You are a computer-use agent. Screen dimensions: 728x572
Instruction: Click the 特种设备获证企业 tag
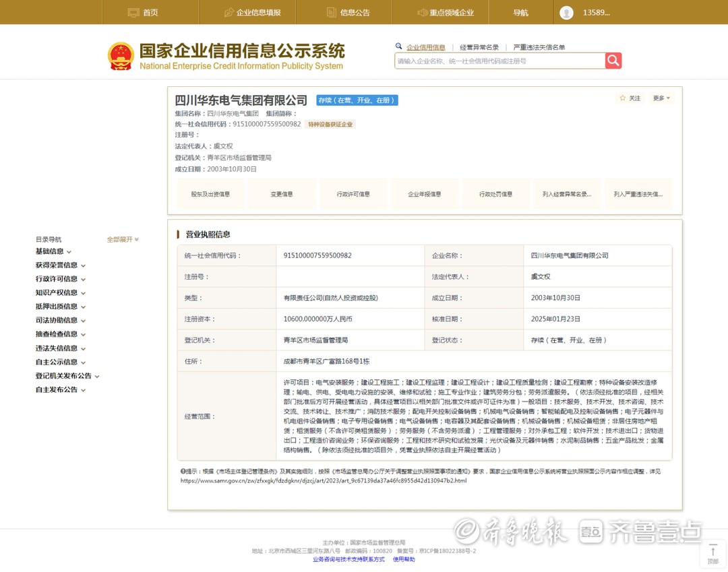330,125
